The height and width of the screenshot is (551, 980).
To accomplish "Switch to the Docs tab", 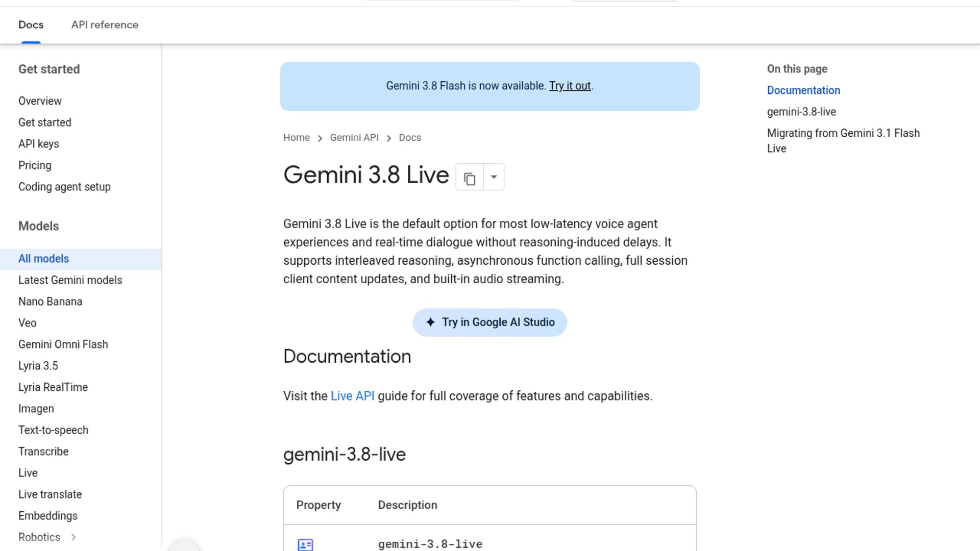I will (31, 25).
